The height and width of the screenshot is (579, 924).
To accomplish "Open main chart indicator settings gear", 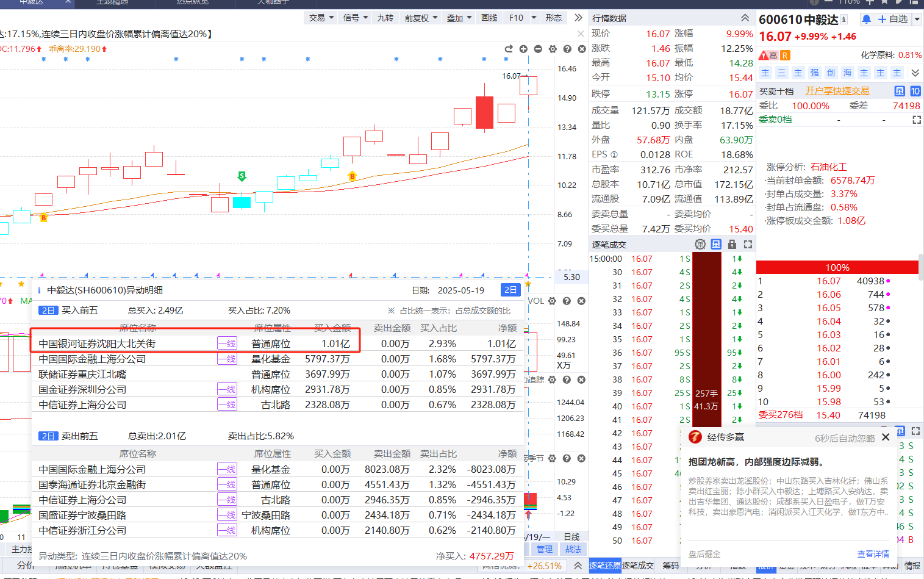I will tap(553, 49).
